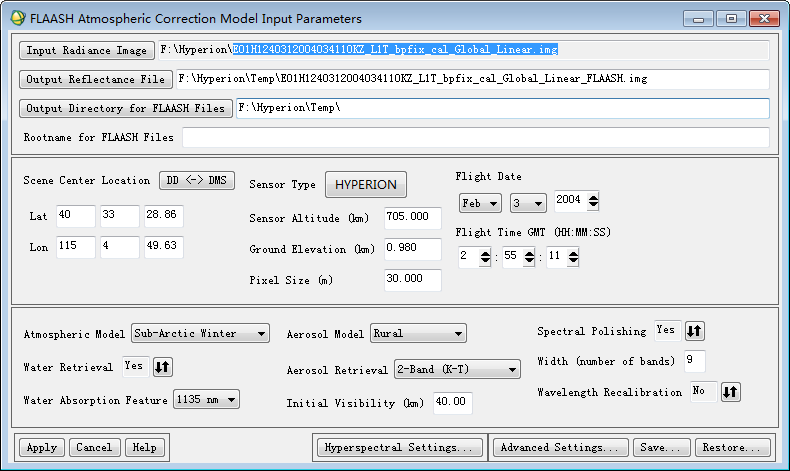Click the Sensor Altitude field
The image size is (790, 471).
[x=413, y=218]
